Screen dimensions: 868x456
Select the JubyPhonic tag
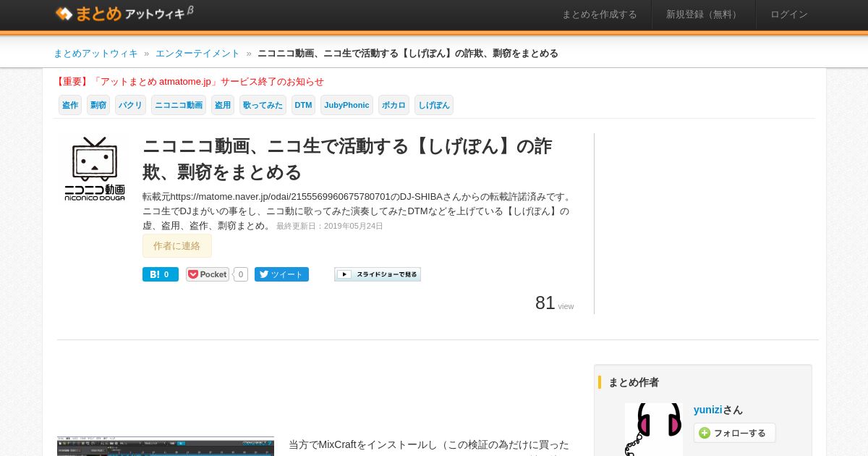click(346, 105)
